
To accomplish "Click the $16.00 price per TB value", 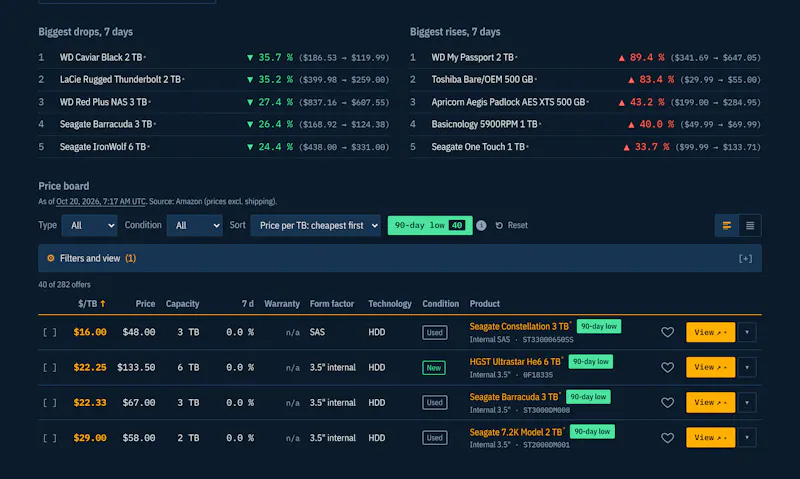I will click(x=90, y=333).
